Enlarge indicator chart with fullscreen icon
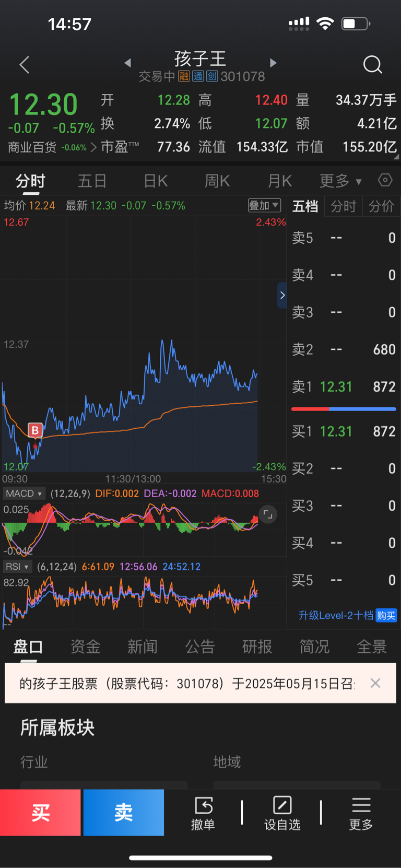This screenshot has width=401, height=868. pyautogui.click(x=268, y=514)
